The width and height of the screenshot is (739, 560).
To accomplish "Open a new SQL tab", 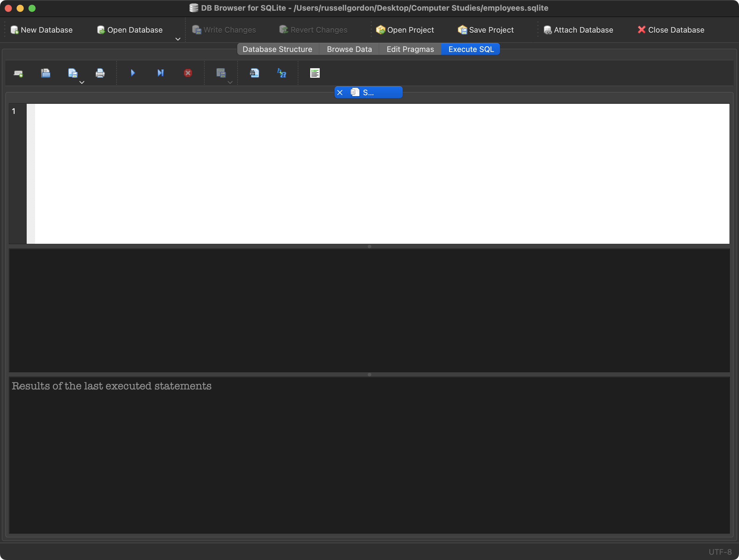I will click(x=18, y=73).
